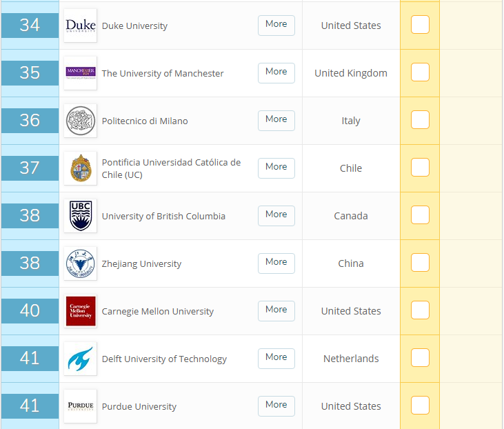Show More info for Delft University of Technology
The width and height of the screenshot is (504, 429).
pyautogui.click(x=276, y=358)
